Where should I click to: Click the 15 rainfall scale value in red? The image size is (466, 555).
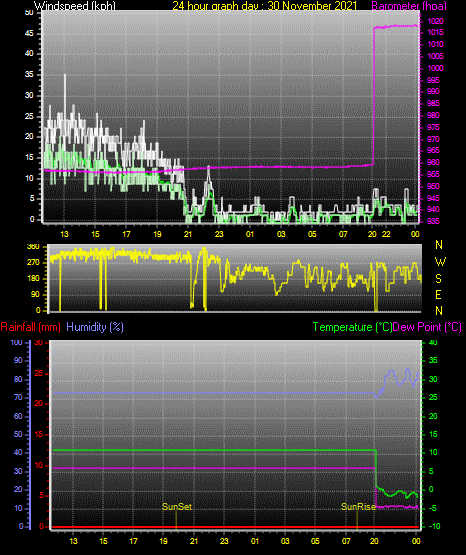39,434
